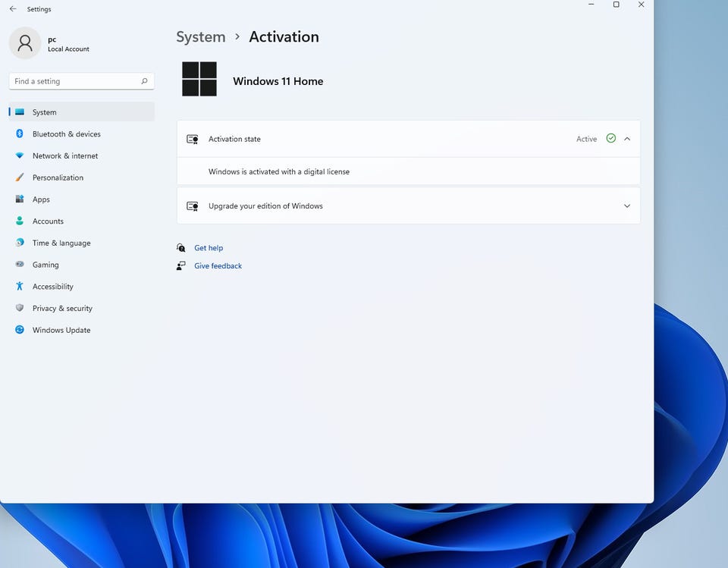Click the Windows 11 Home title text
The height and width of the screenshot is (568, 728).
point(278,81)
